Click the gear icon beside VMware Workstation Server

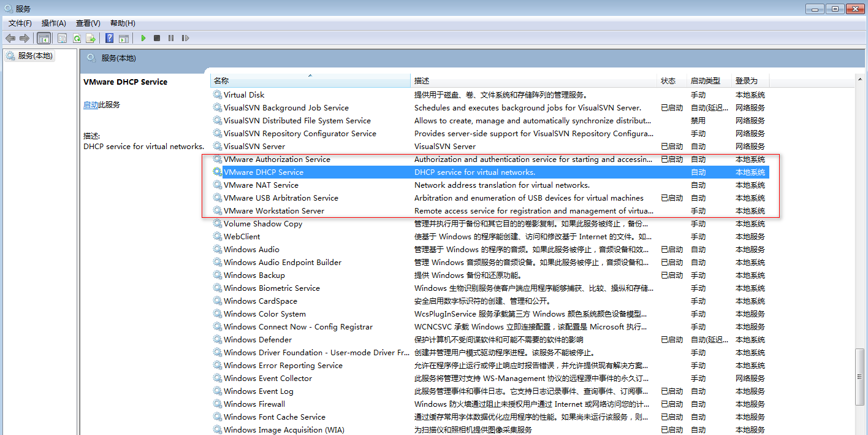[217, 210]
